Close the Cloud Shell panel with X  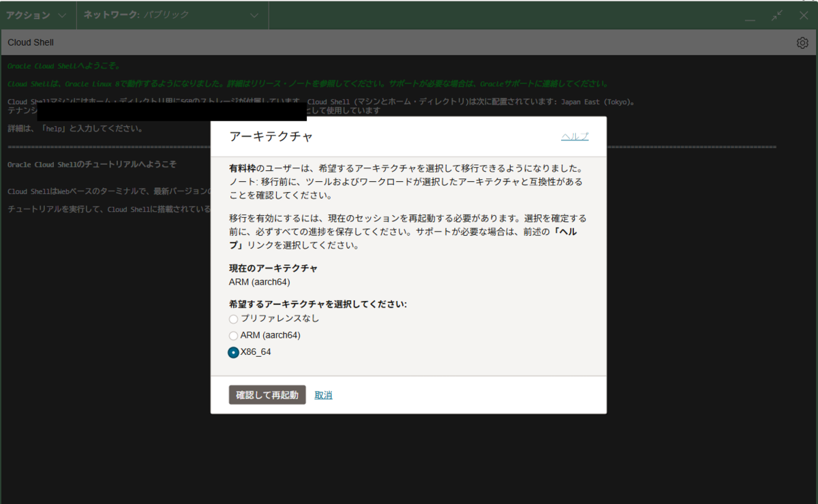click(804, 15)
